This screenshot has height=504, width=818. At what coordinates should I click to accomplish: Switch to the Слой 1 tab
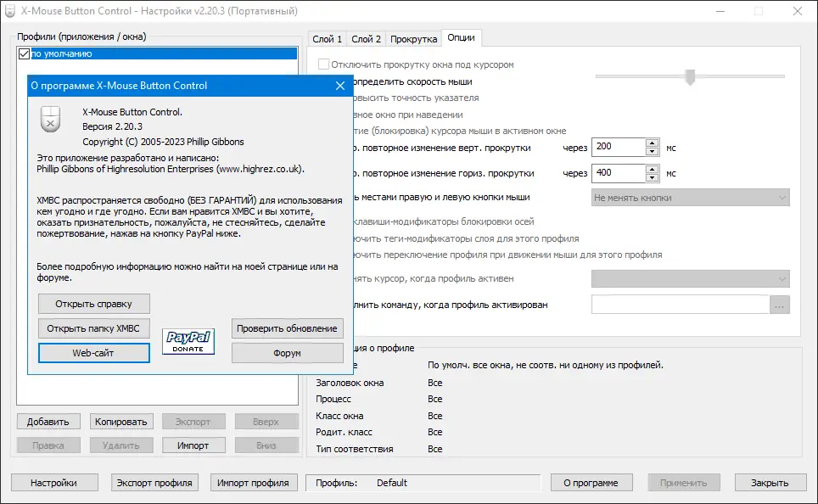tap(327, 39)
